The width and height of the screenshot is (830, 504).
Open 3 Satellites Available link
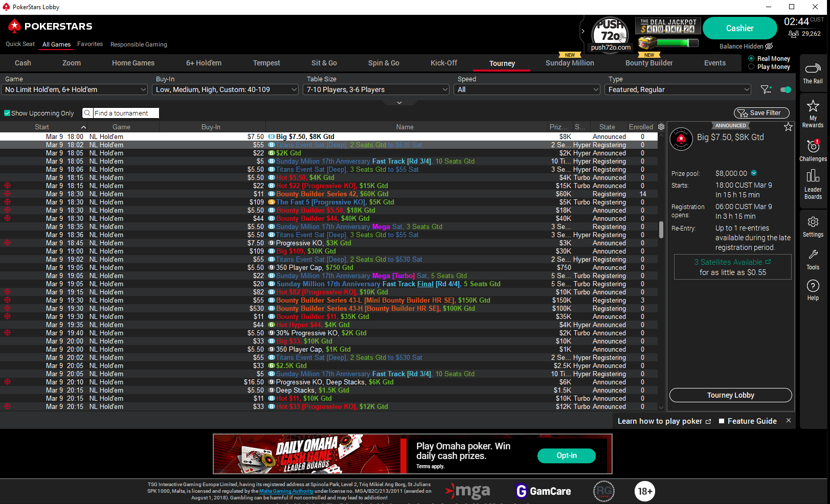pyautogui.click(x=733, y=262)
